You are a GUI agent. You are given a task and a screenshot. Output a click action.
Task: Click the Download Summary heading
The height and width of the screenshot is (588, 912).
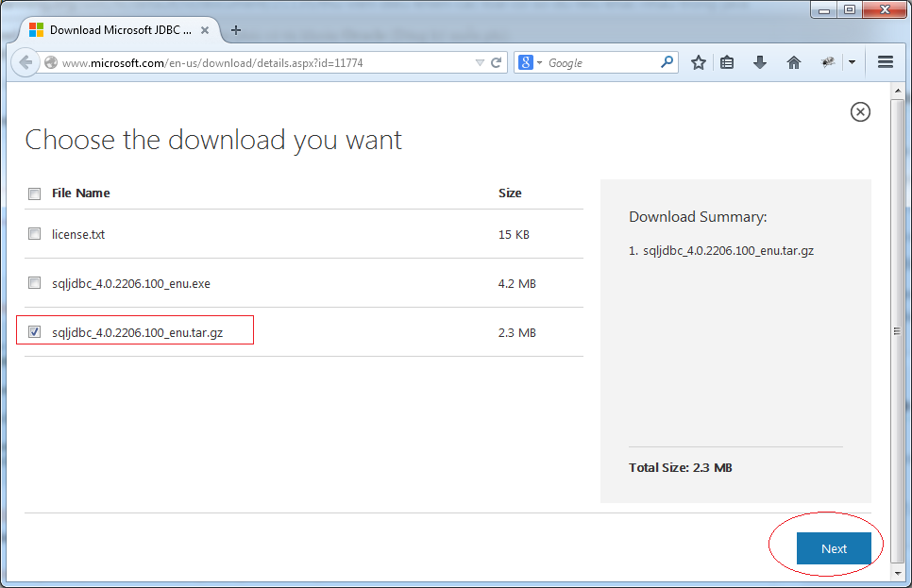[698, 217]
